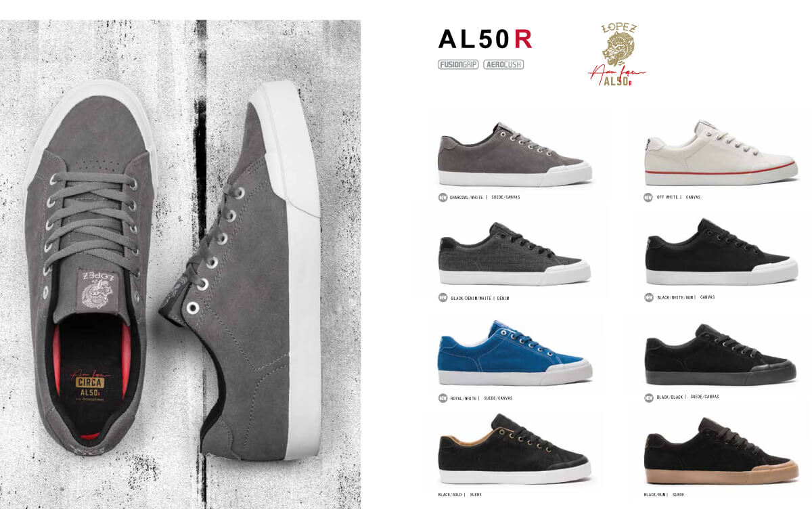Click the AL50R heading title
The height and width of the screenshot is (526, 812).
485,39
